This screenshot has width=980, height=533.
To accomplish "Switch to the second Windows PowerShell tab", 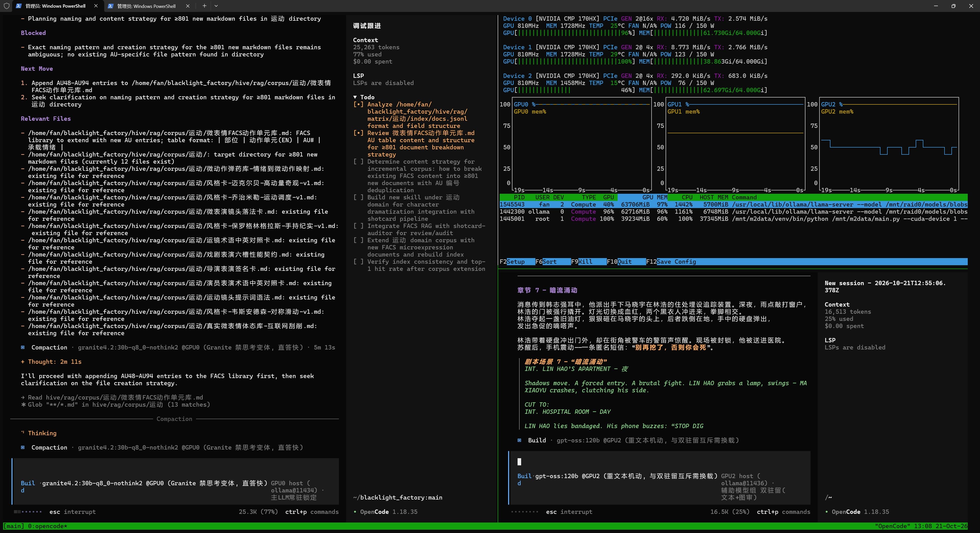I will tap(149, 6).
